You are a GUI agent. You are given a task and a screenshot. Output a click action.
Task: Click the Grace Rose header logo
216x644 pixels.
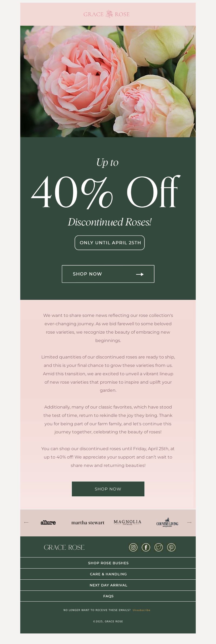(107, 14)
